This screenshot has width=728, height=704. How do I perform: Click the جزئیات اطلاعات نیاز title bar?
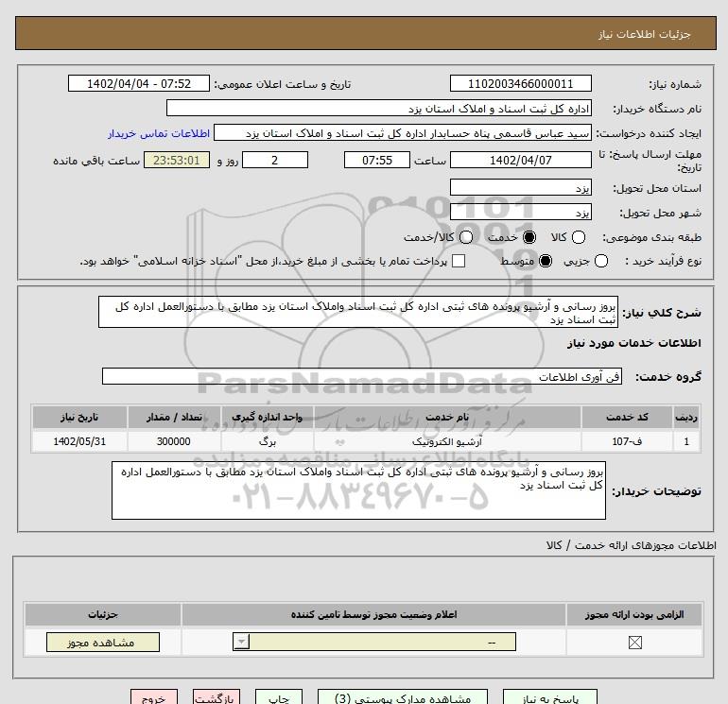coord(365,33)
